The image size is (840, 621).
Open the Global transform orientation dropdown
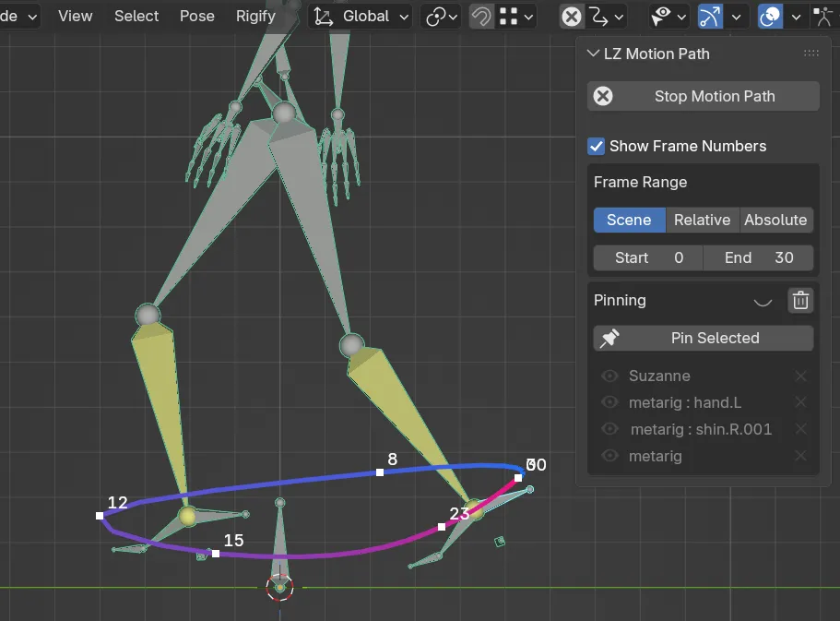(360, 16)
